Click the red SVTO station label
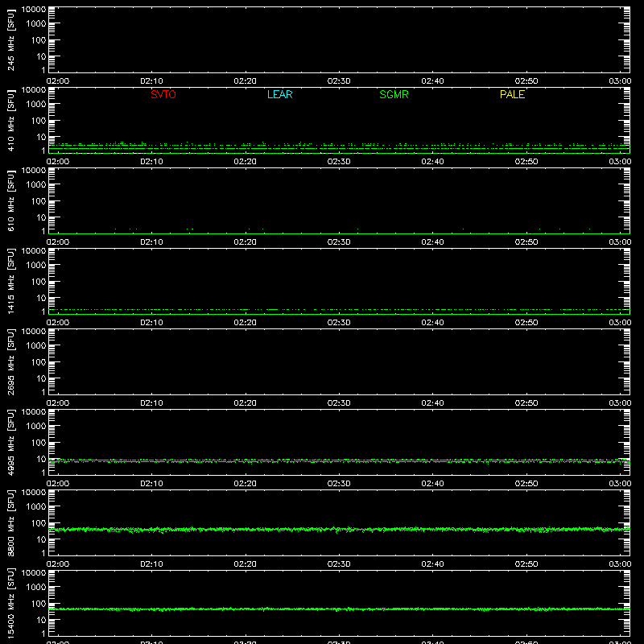This screenshot has height=644, width=644. (x=163, y=94)
